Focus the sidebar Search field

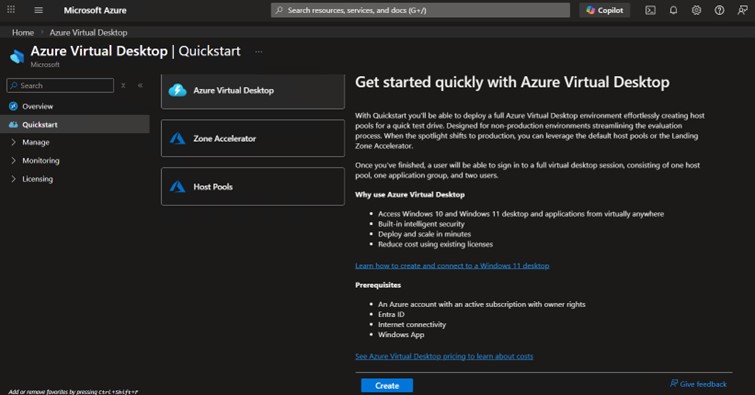click(x=60, y=85)
